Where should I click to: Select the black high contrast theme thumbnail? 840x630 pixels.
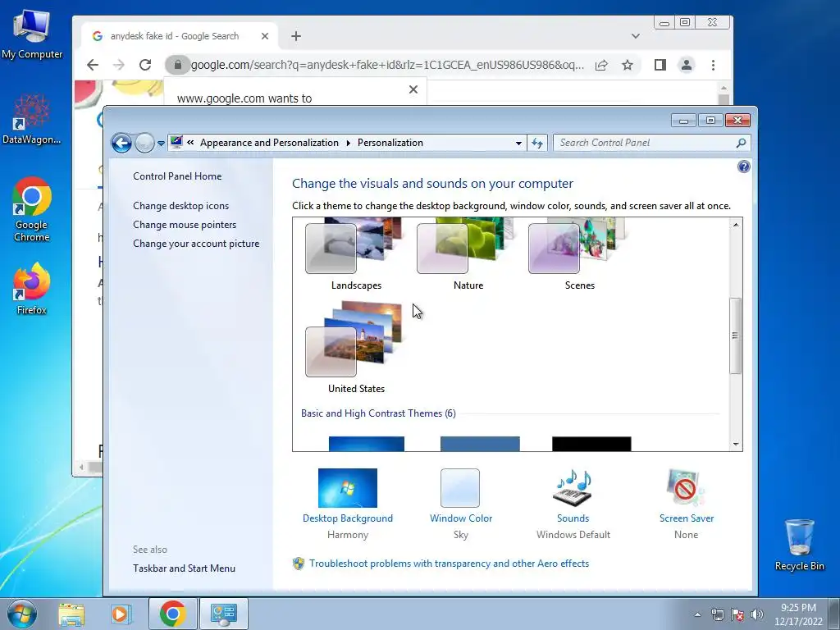tap(591, 444)
